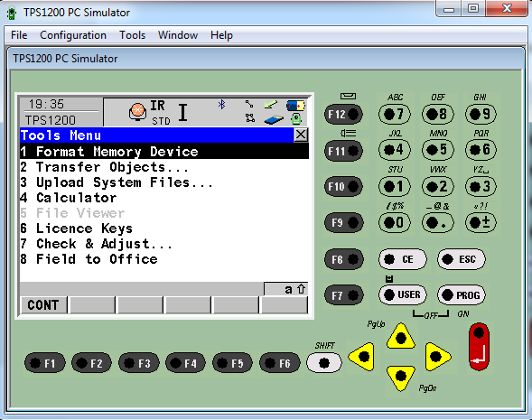Click the F7 function key
Screen dimensions: 532x420
344,295
